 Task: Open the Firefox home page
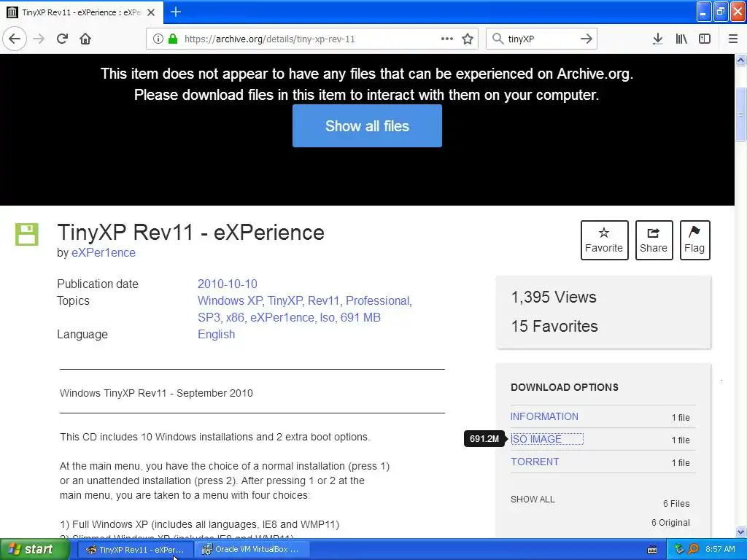(x=85, y=39)
